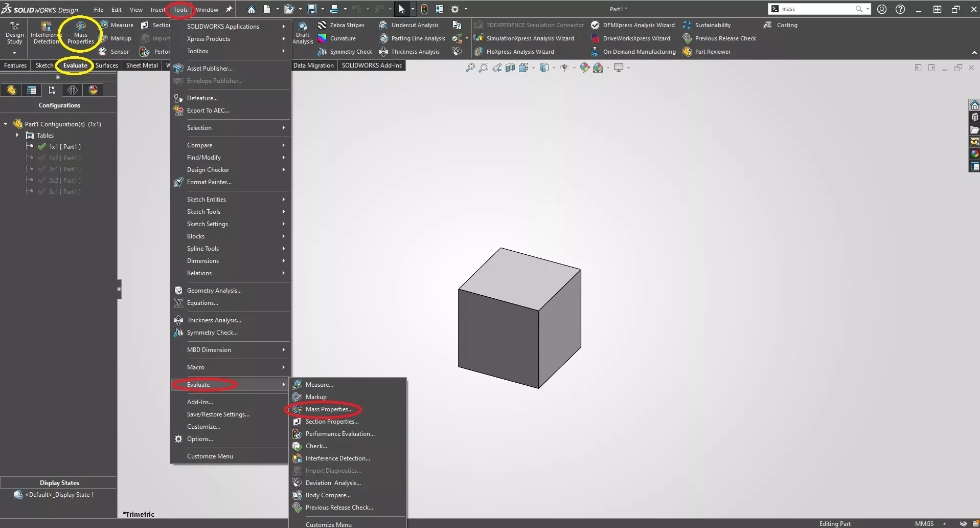Open Design Study in ribbon
980x528 pixels.
[x=14, y=33]
